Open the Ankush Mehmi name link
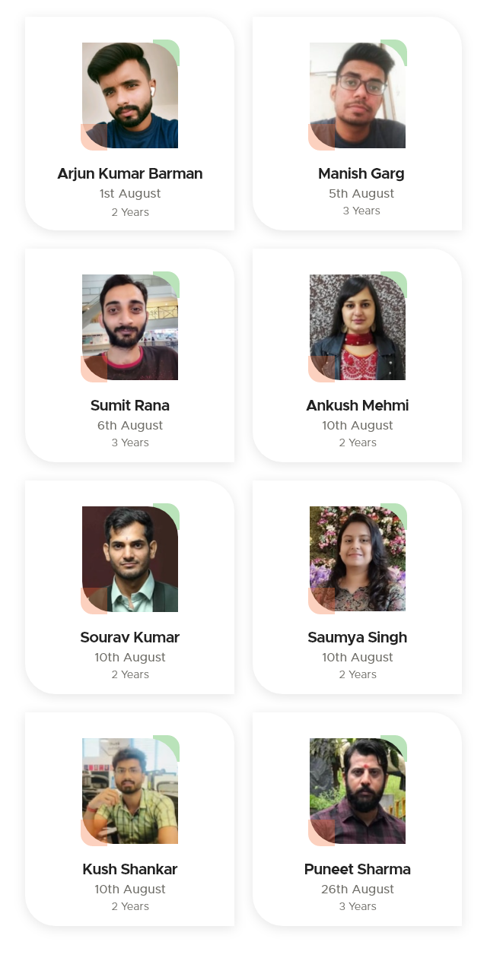Viewport: 487px width, 980px height. pos(358,405)
